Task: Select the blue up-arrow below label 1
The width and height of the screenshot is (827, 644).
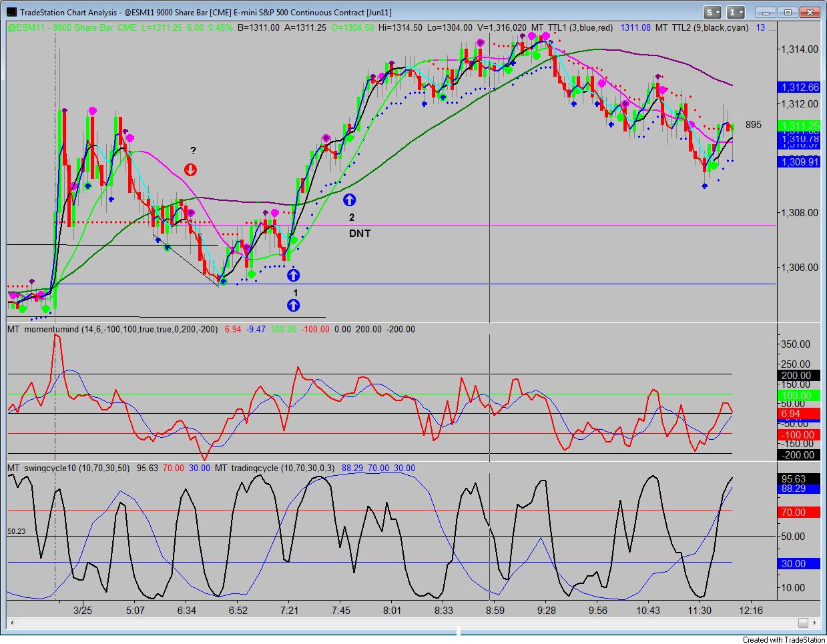Action: [293, 305]
